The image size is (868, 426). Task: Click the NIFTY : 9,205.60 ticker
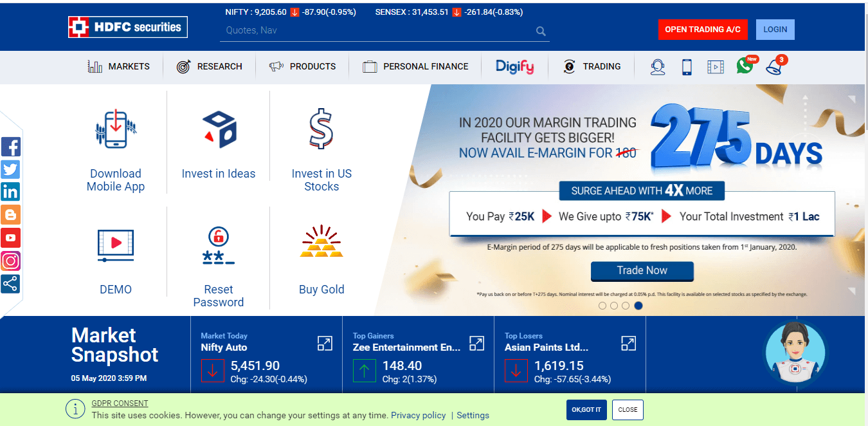[x=256, y=12]
